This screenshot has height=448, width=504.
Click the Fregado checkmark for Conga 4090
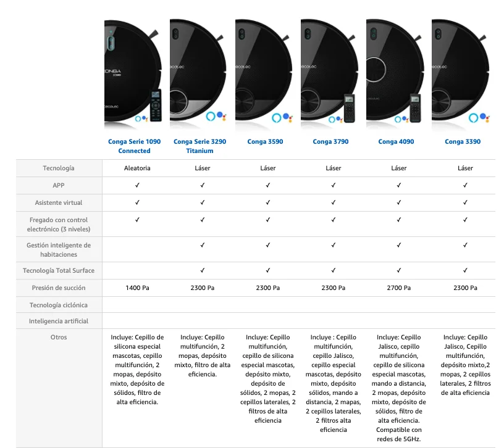399,220
